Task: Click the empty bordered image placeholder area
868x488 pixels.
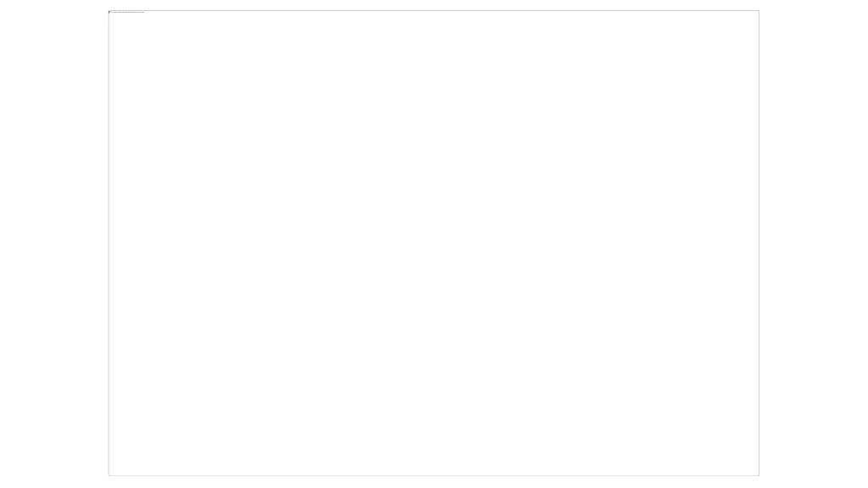Action: tap(433, 243)
